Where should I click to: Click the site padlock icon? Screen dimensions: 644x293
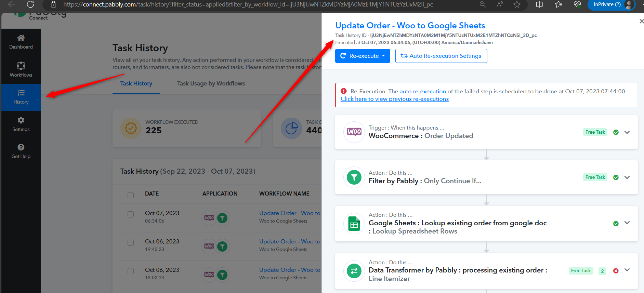point(53,4)
